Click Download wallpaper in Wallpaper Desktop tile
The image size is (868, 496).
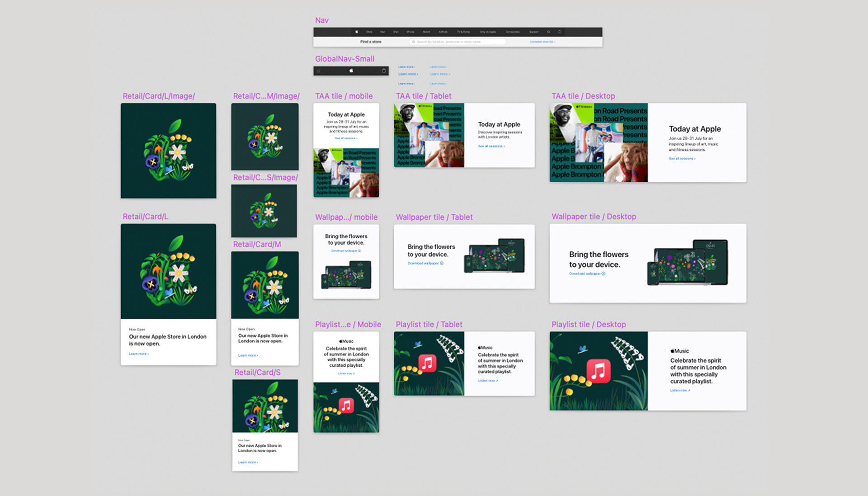pos(587,274)
